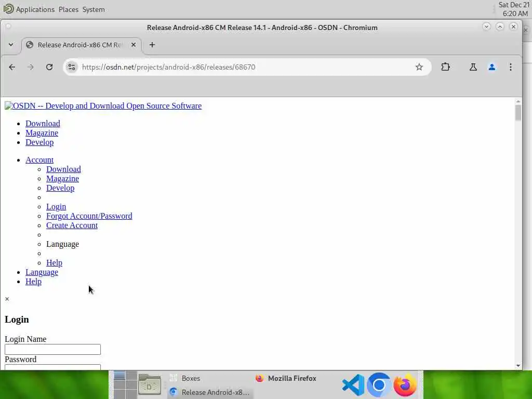Open the System menu
Screen dimensions: 532x399
pyautogui.click(x=94, y=9)
